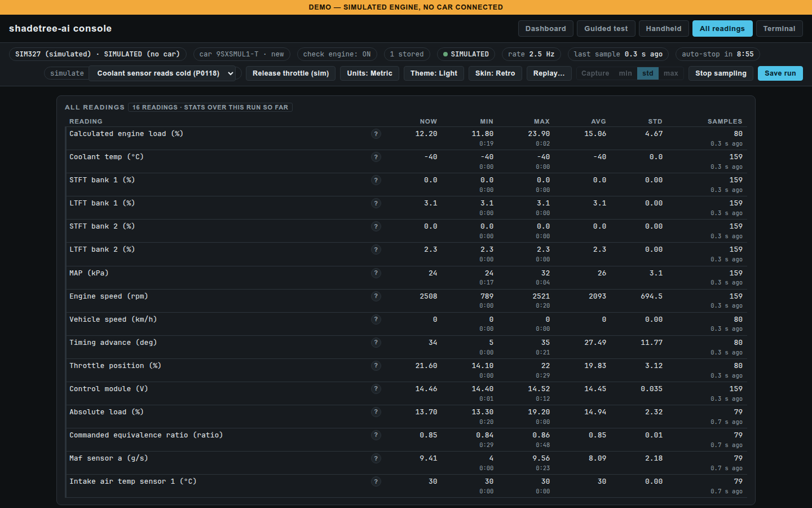Viewport: 812px width, 508px height.
Task: Toggle Units: Metric setting
Action: (369, 73)
